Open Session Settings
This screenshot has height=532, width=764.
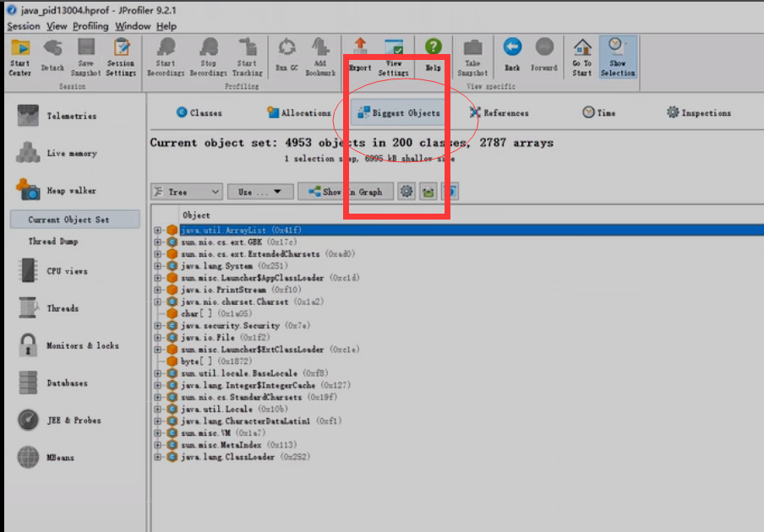121,57
